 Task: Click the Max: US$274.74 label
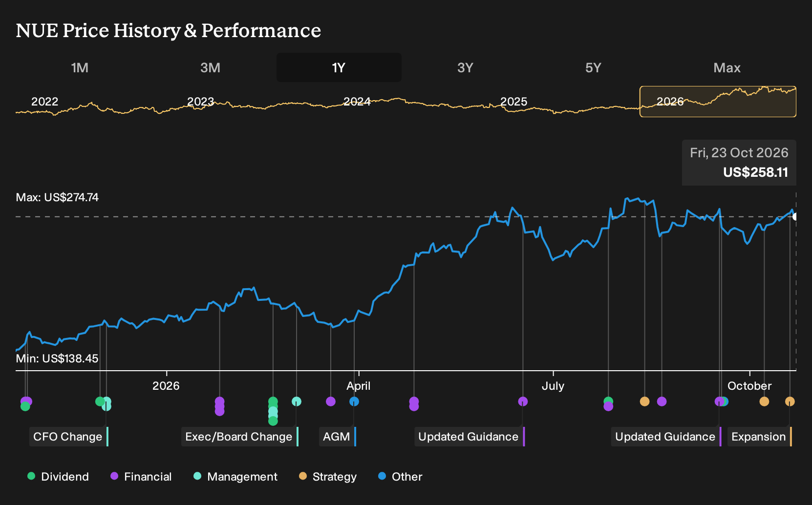[57, 197]
